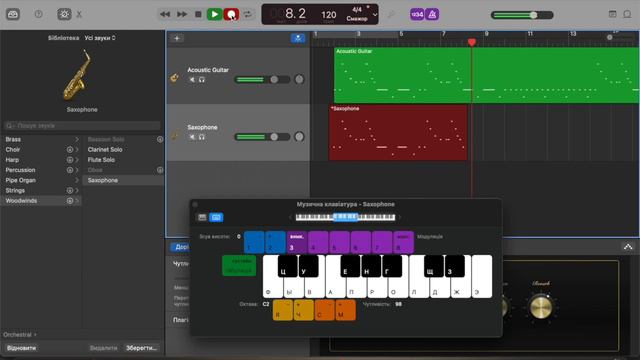Choose the Flute Solo patch

coord(101,160)
